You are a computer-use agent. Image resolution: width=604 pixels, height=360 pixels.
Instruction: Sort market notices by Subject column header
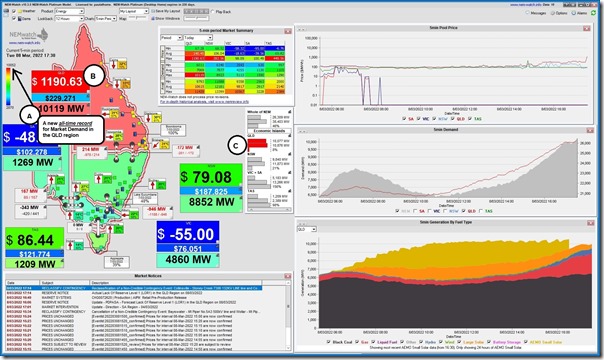[x=65, y=283]
